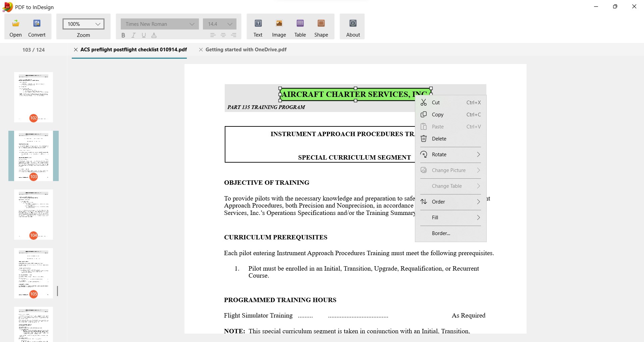Click CURRICULUM PREREQUISITES heading
This screenshot has height=342, width=644.
[276, 237]
